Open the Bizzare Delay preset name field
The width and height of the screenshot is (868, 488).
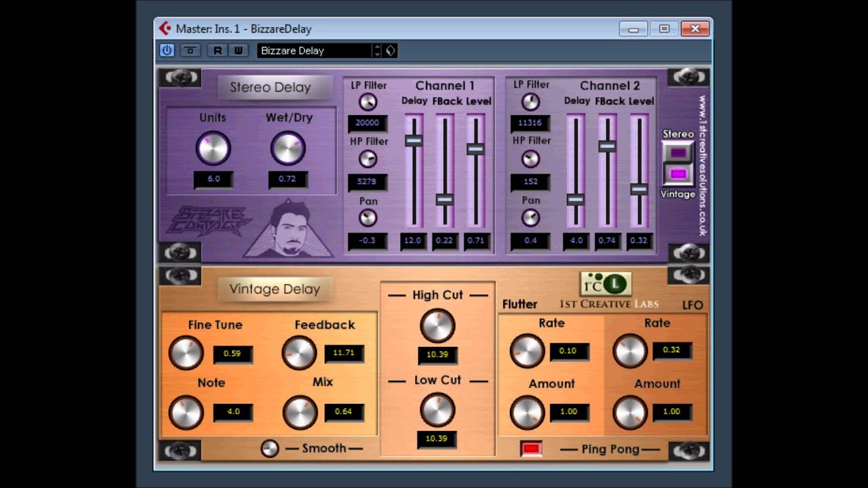pos(315,50)
